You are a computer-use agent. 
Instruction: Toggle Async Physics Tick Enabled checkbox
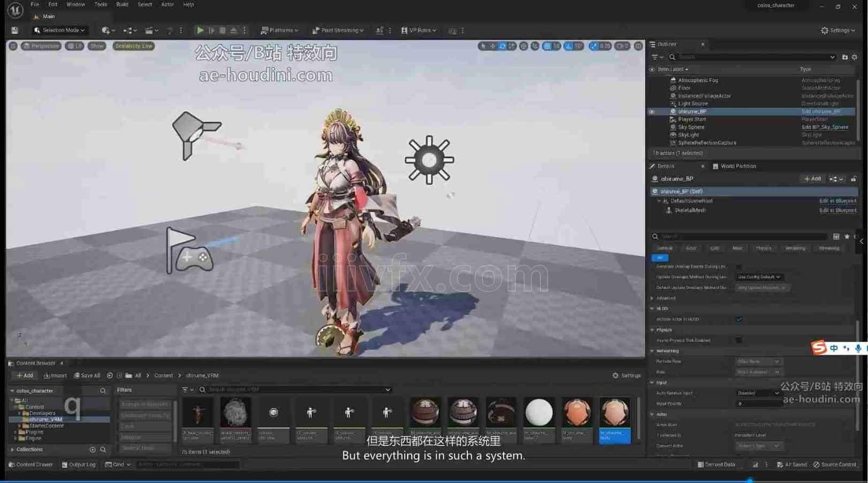tap(739, 340)
